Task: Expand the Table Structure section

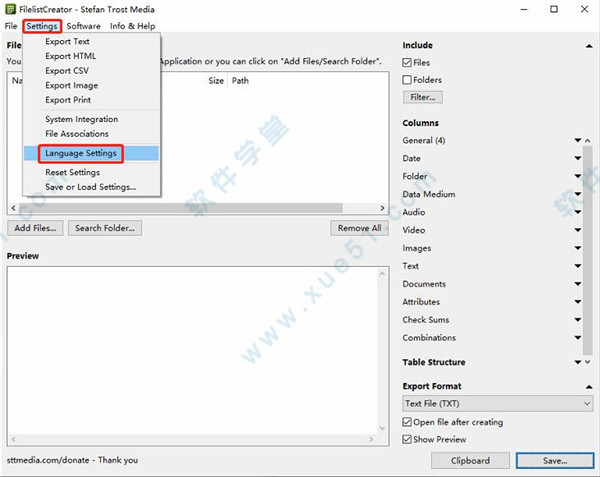Action: pos(577,362)
